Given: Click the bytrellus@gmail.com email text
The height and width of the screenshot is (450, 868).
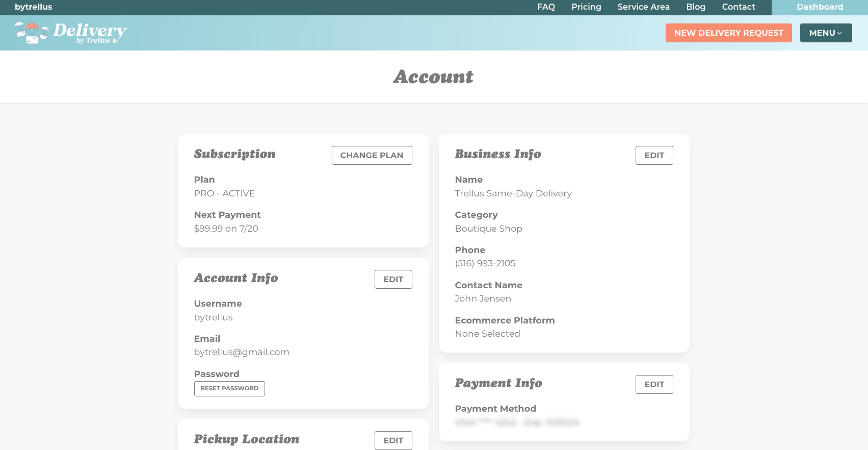Looking at the screenshot, I should pyautogui.click(x=242, y=352).
